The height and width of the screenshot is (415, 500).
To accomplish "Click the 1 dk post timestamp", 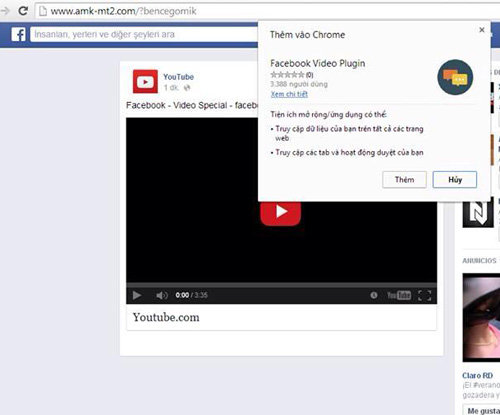I will (x=171, y=88).
